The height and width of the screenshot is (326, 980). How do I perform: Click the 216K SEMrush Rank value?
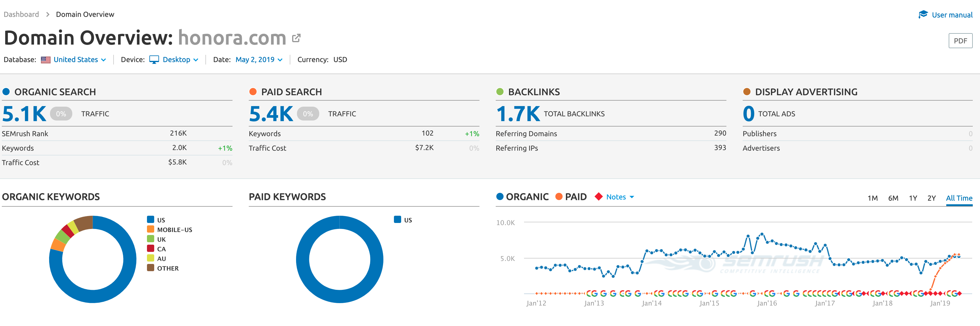tap(178, 133)
